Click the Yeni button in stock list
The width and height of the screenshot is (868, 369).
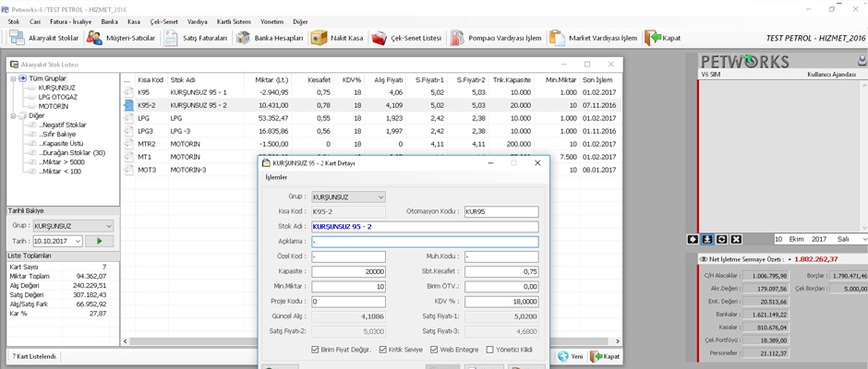pyautogui.click(x=571, y=357)
